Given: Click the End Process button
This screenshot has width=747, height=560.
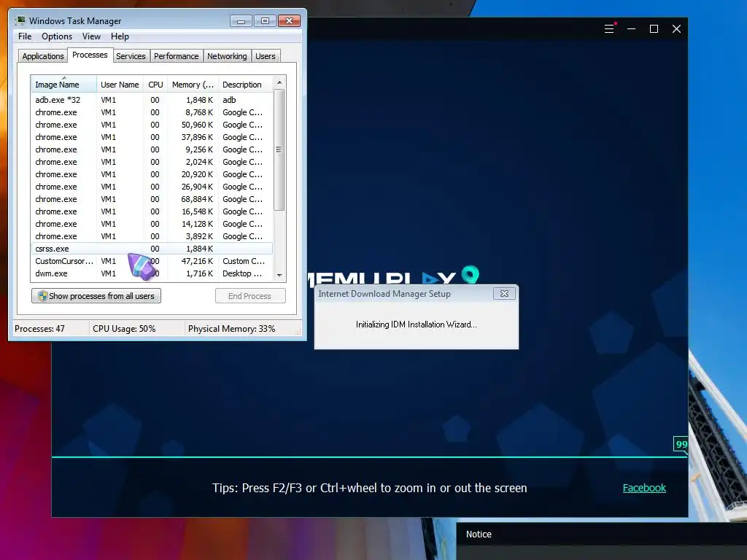Looking at the screenshot, I should [250, 296].
